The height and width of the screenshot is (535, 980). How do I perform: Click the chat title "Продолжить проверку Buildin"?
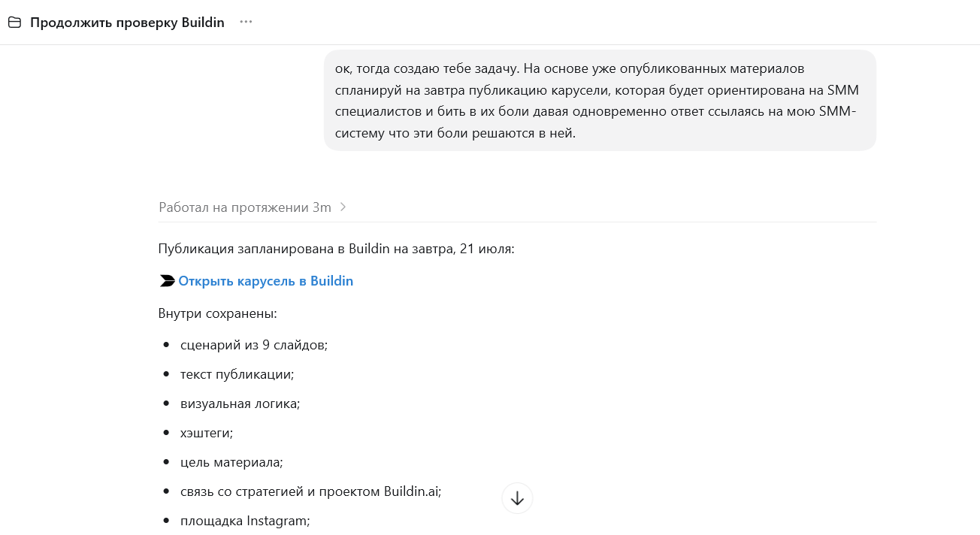coord(127,23)
